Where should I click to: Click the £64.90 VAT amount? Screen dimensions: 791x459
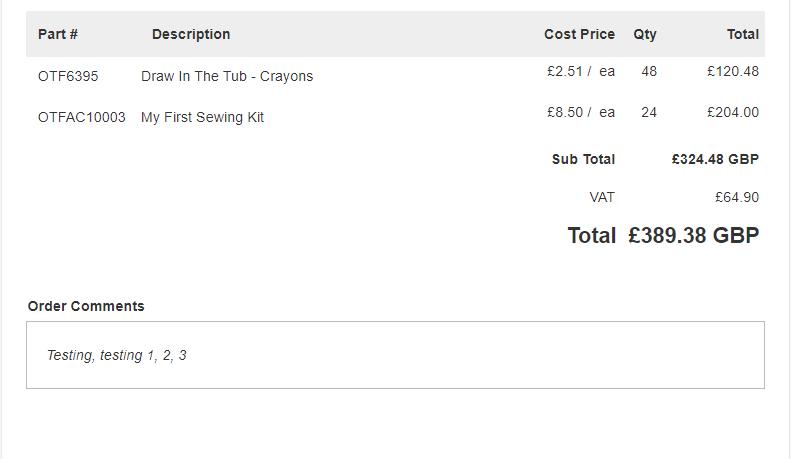tap(737, 197)
